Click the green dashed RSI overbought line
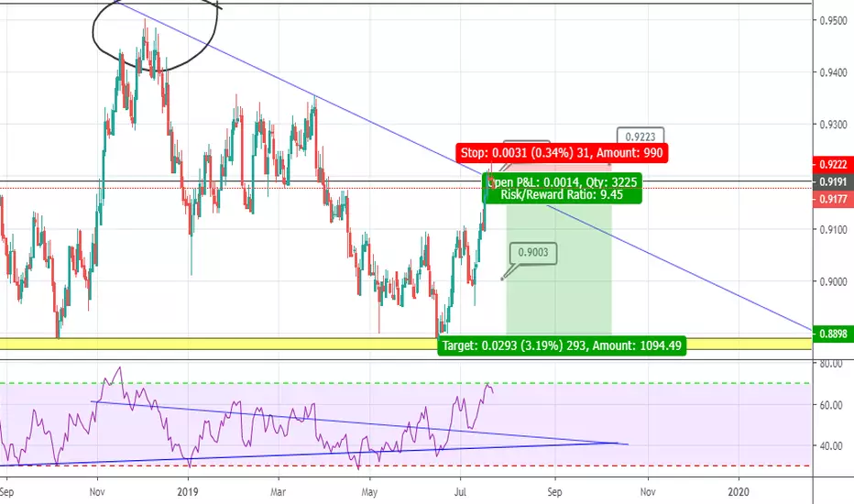854x504 pixels. coord(406,383)
